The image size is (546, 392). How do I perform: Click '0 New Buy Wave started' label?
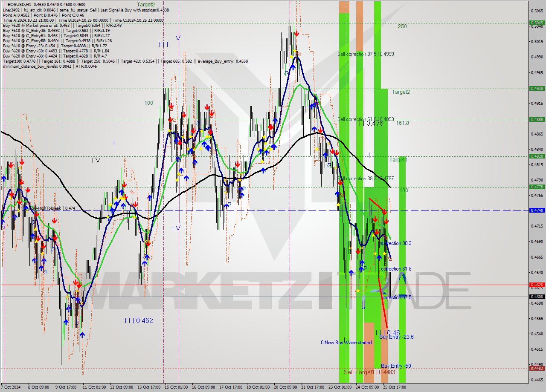(346, 343)
